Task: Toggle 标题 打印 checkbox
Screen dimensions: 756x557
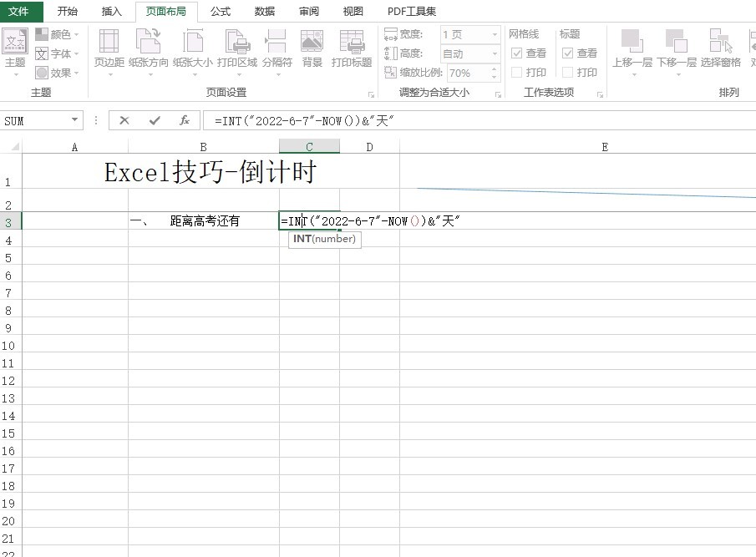Action: [x=567, y=73]
